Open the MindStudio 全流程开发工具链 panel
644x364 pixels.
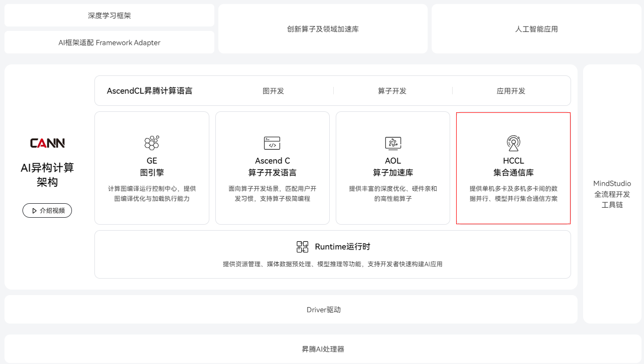point(612,194)
